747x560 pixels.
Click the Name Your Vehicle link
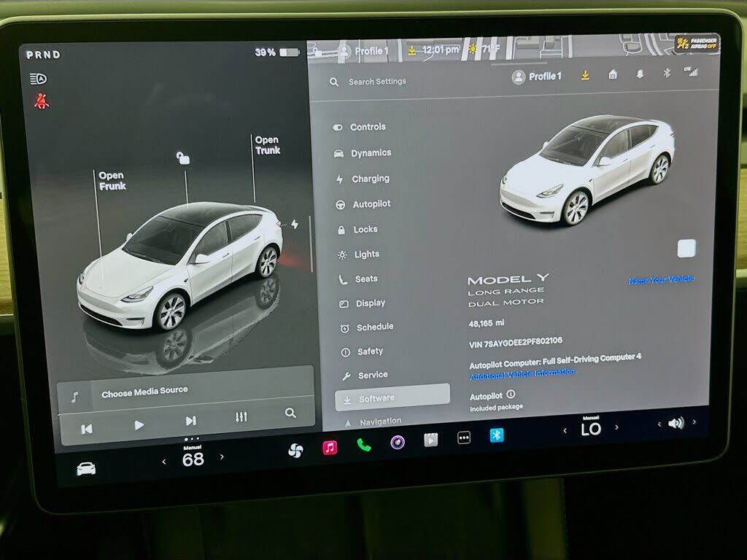point(660,280)
